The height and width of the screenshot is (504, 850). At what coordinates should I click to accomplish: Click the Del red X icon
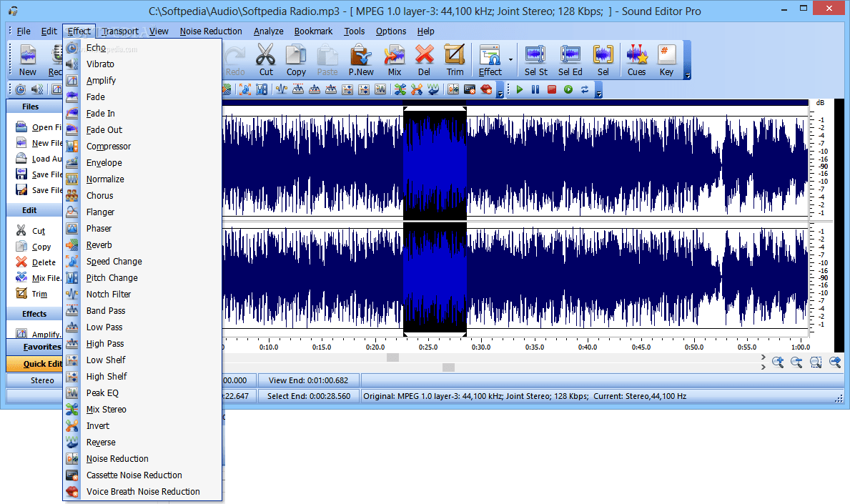(424, 59)
